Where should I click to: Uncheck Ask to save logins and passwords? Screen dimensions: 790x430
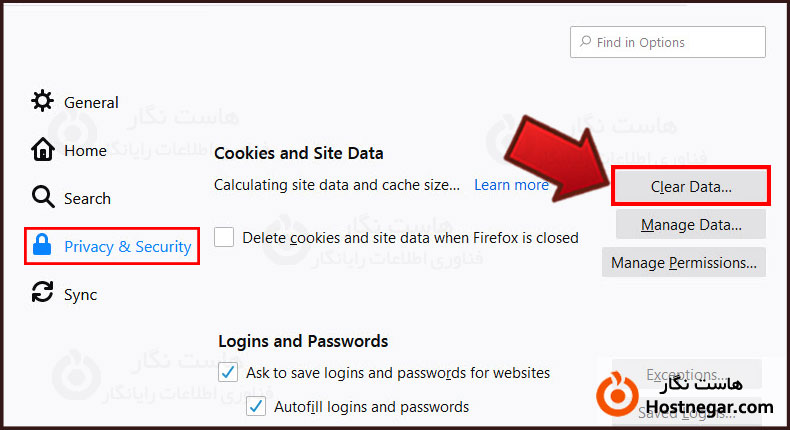(x=228, y=373)
